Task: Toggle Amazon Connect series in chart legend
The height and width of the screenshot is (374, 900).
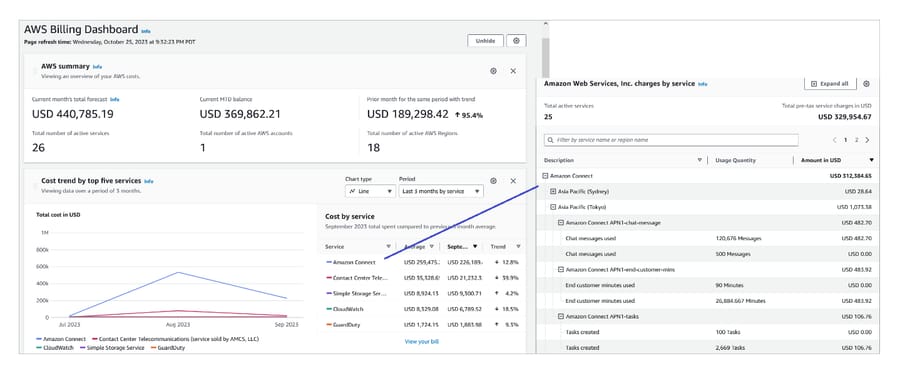Action: (x=61, y=339)
